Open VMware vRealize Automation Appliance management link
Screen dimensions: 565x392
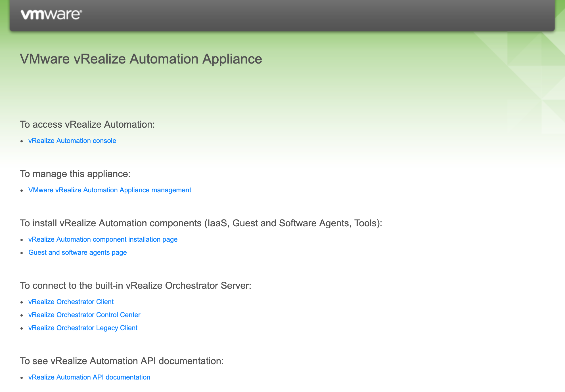tap(110, 190)
